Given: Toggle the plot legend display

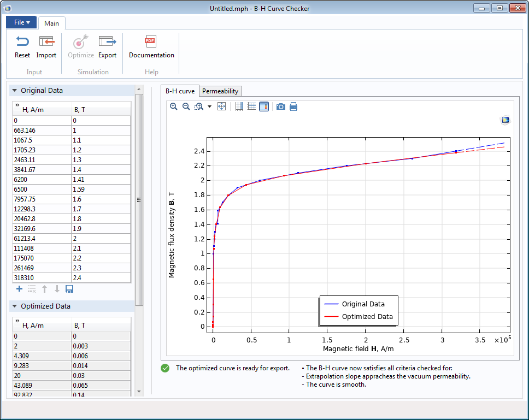Looking at the screenshot, I should pyautogui.click(x=264, y=107).
